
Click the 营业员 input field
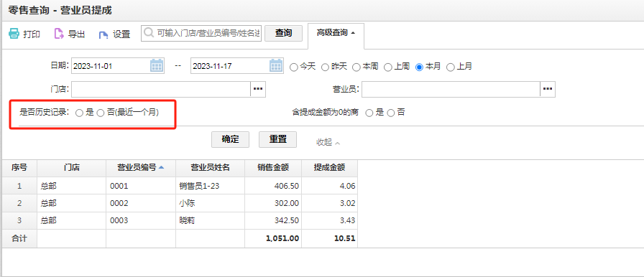coord(451,89)
